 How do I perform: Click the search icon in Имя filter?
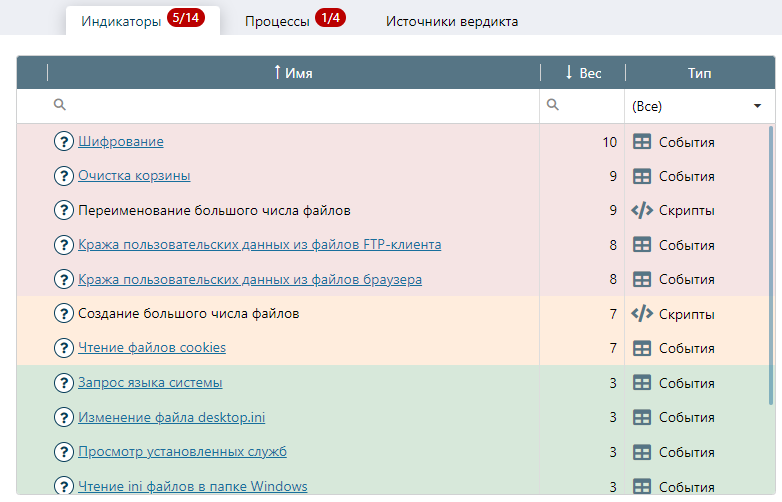[60, 105]
